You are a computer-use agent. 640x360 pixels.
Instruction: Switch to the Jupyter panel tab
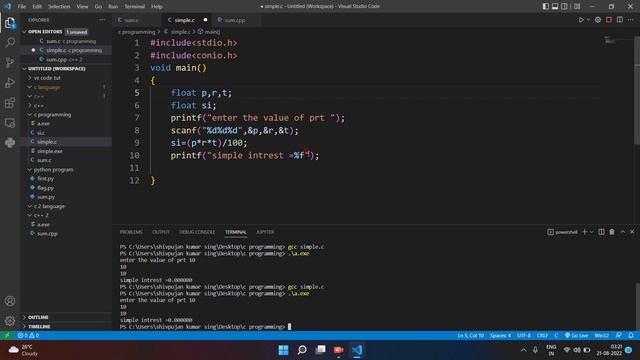click(x=265, y=232)
